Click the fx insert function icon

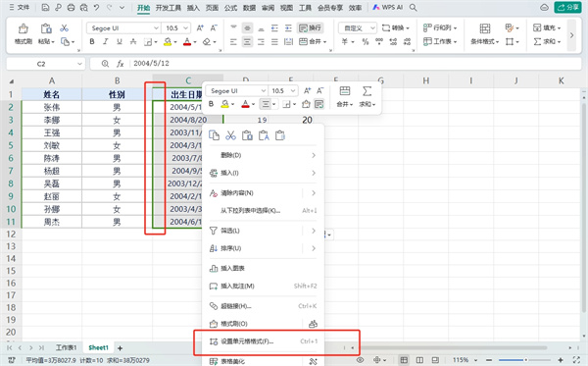tap(120, 64)
